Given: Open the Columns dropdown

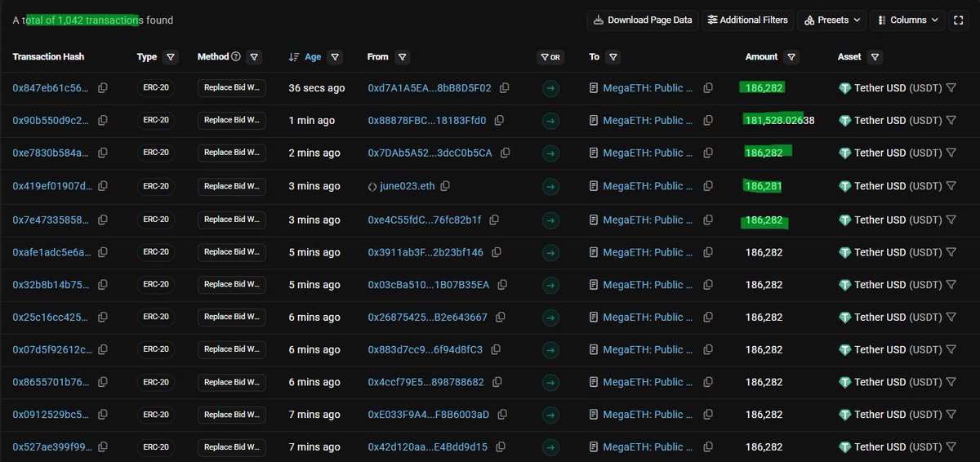Looking at the screenshot, I should [x=908, y=20].
